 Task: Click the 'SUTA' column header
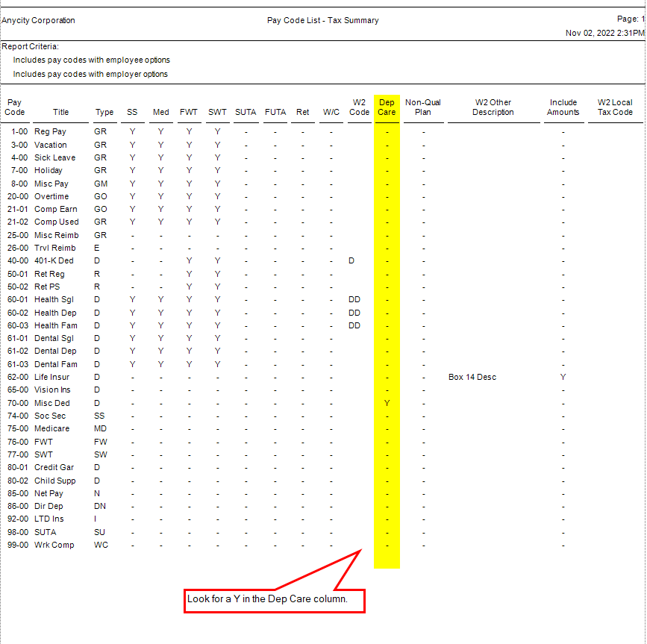point(246,112)
